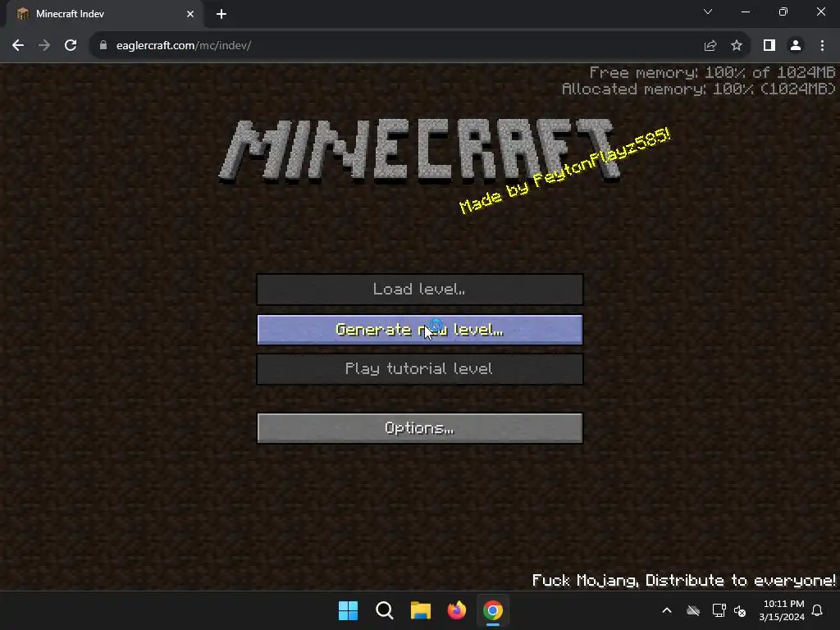Choose Play tutorial level
840x630 pixels.
pos(419,368)
